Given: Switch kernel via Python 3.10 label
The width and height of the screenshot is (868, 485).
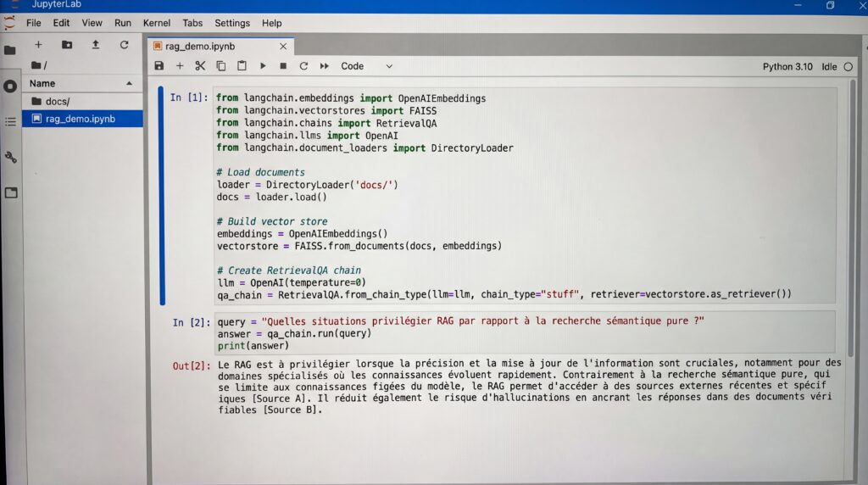Looking at the screenshot, I should [x=787, y=66].
